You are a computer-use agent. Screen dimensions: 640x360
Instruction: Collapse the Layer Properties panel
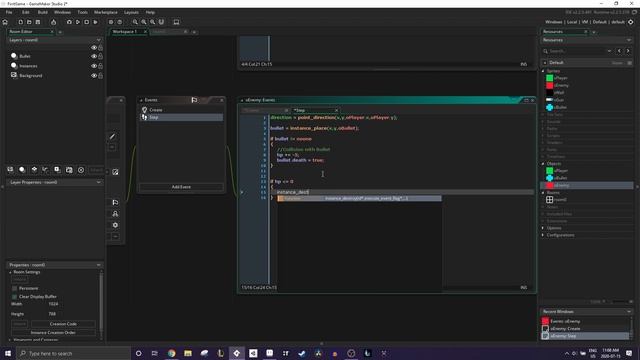click(x=98, y=182)
